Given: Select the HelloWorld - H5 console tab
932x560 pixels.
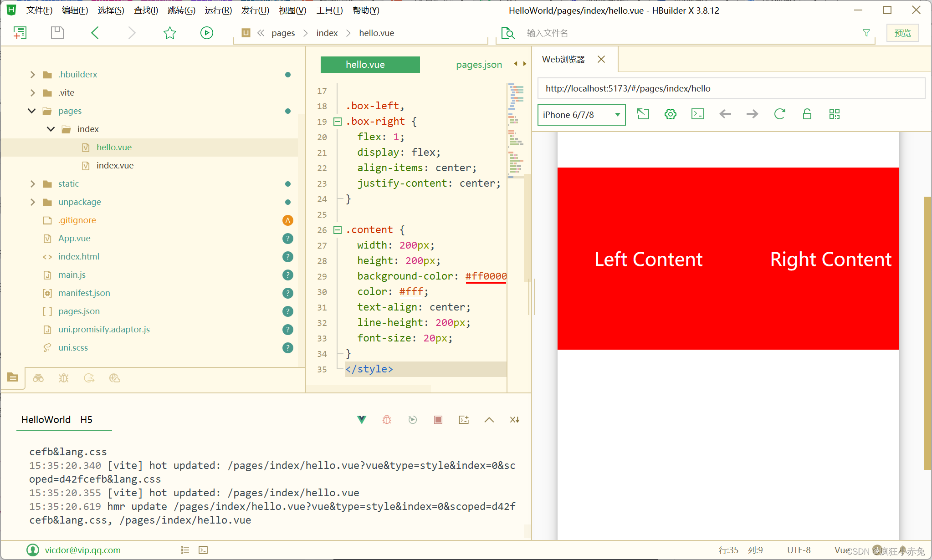Looking at the screenshot, I should [x=57, y=420].
